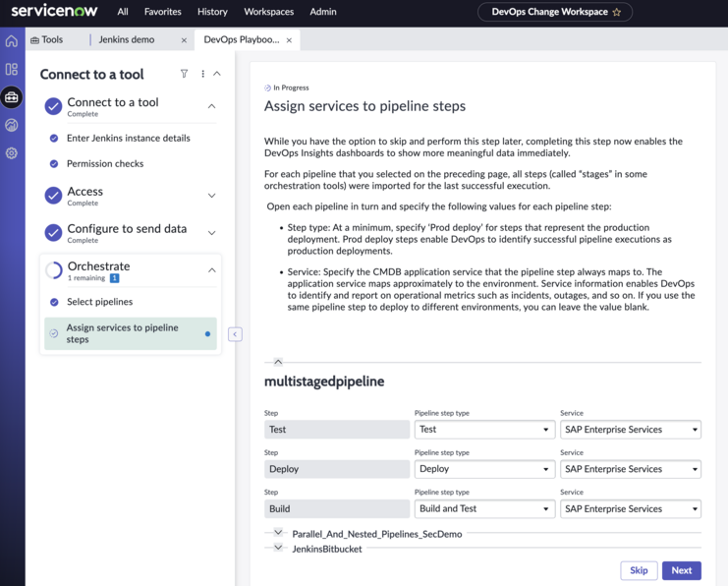Open the Insights dashboard sidebar icon

point(12,125)
